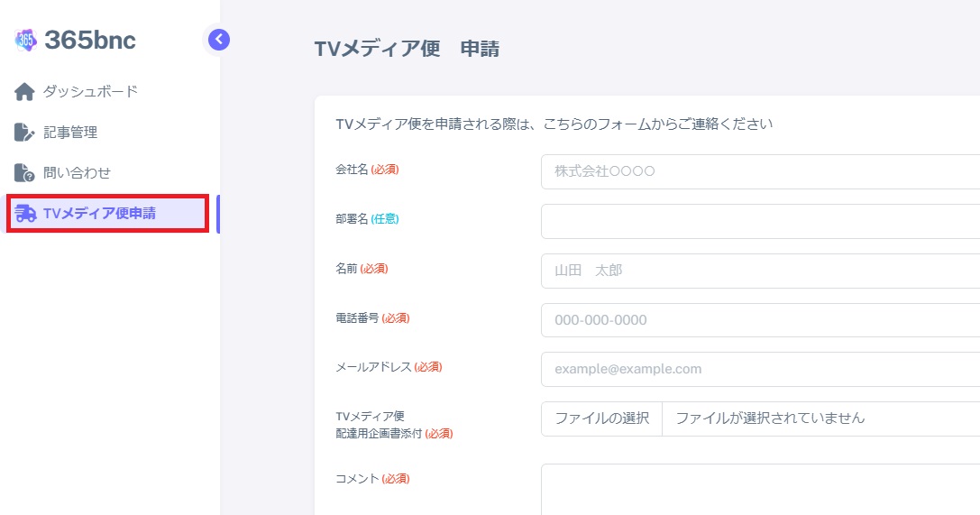This screenshot has height=515, width=980.
Task: Select the TVメディア便申請 sidebar entry
Action: tap(99, 214)
